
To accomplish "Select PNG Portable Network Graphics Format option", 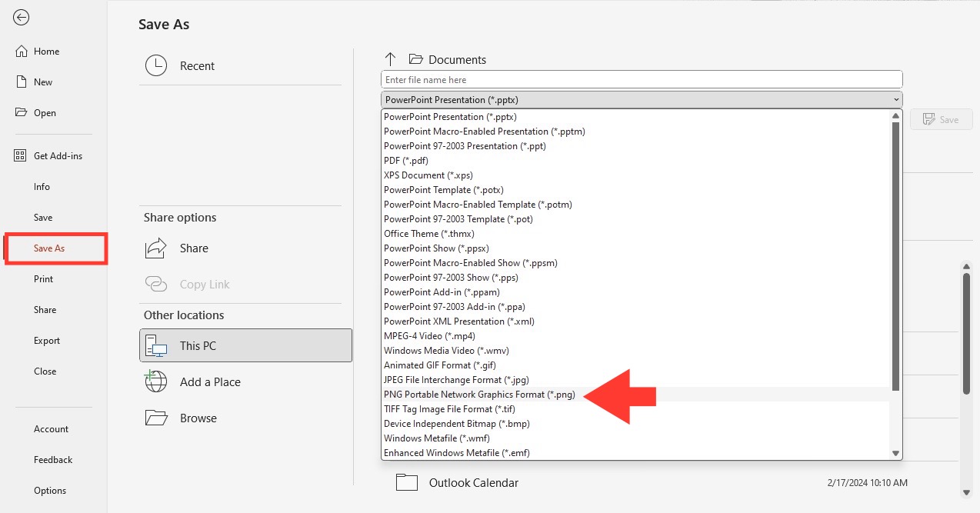I will pyautogui.click(x=479, y=395).
